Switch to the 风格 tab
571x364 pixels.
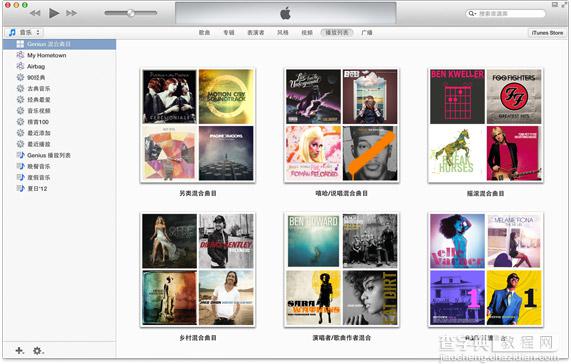(282, 32)
